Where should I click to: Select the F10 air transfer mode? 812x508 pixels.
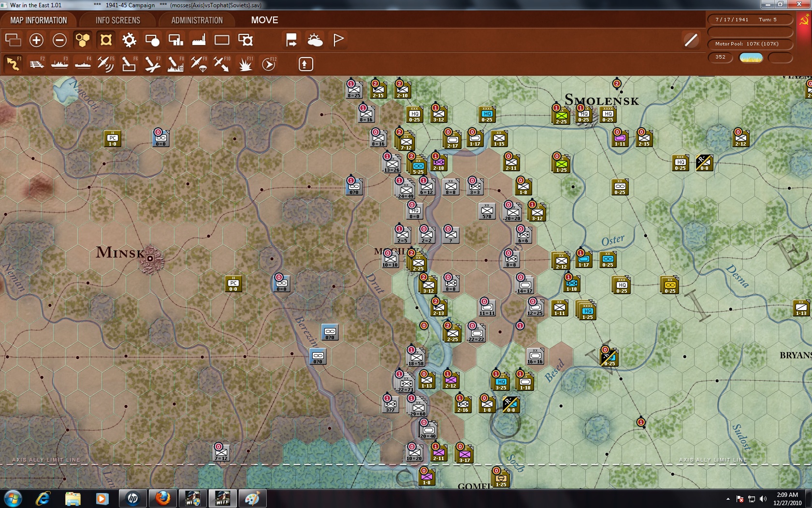pos(222,64)
